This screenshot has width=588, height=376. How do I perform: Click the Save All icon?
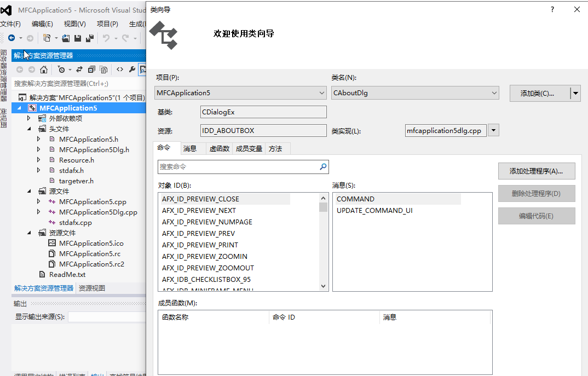90,38
